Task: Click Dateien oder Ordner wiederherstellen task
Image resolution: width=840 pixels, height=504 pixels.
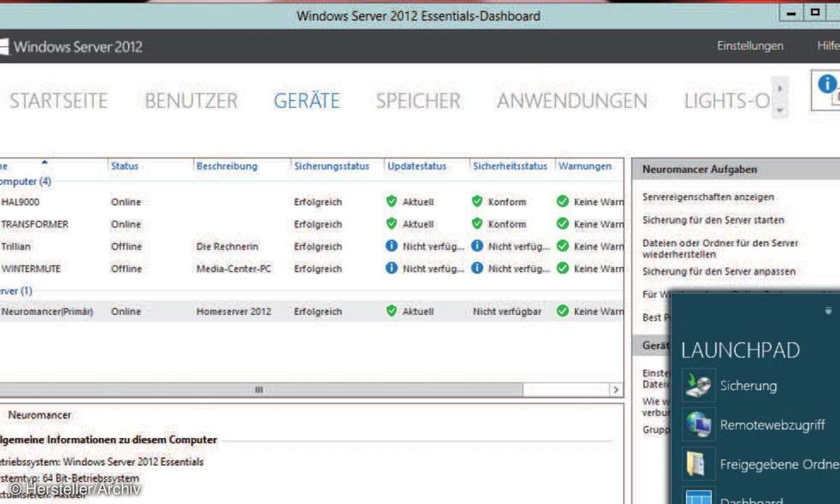Action: [720, 248]
